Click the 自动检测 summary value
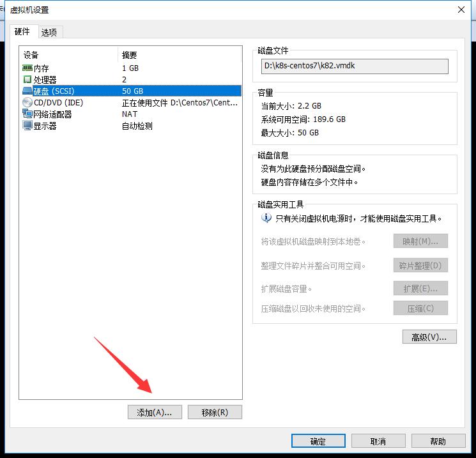The height and width of the screenshot is (458, 476). [x=137, y=126]
